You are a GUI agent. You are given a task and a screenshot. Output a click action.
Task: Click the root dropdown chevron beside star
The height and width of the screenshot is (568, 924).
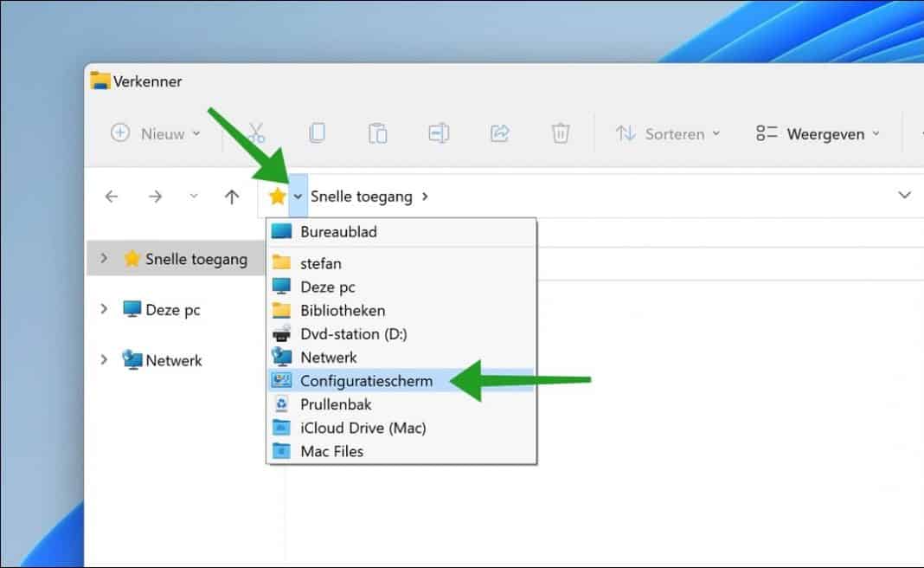coord(298,197)
